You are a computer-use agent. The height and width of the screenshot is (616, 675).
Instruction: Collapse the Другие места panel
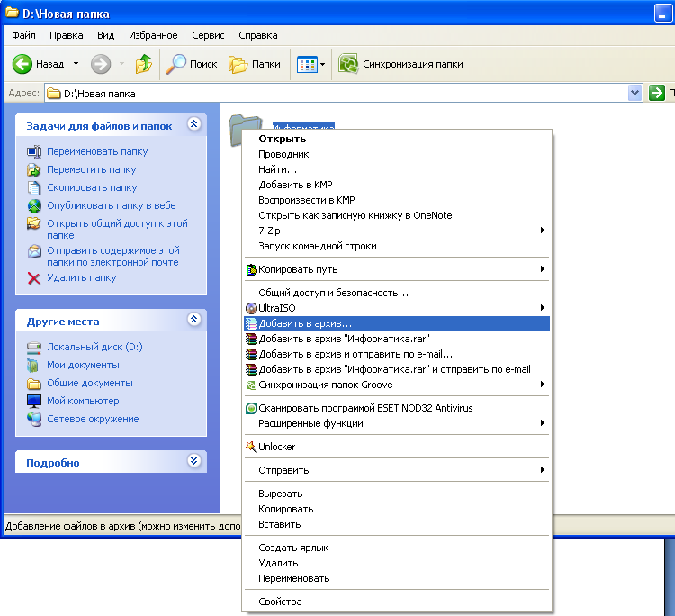(x=194, y=320)
